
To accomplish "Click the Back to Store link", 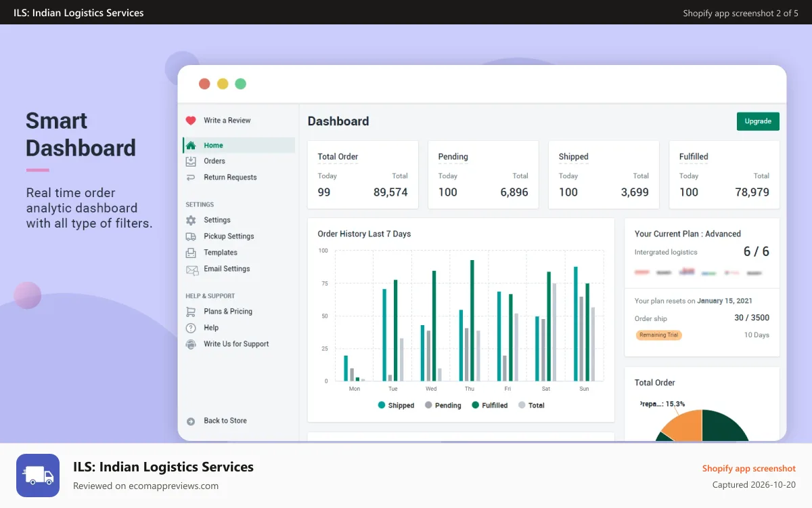I will click(225, 421).
